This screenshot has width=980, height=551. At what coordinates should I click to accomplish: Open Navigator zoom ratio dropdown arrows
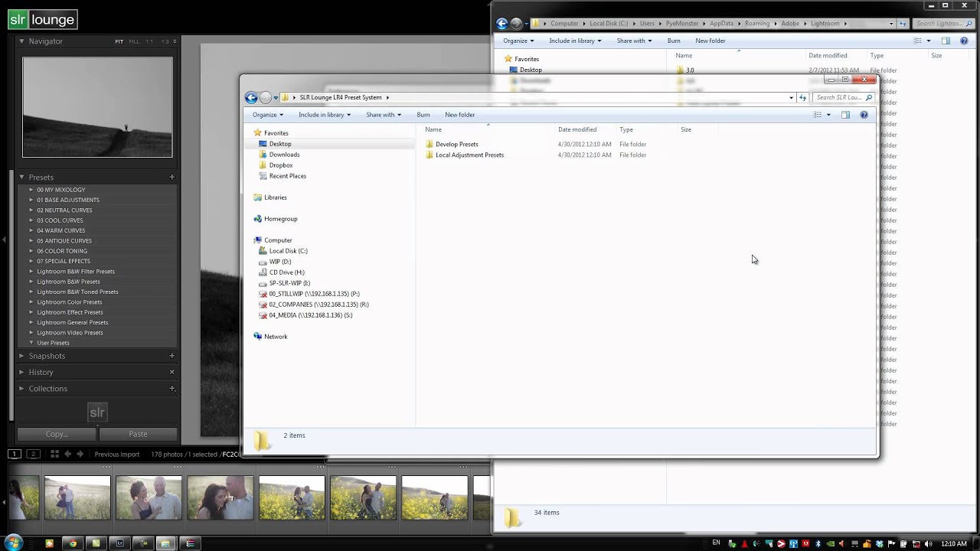pos(175,41)
